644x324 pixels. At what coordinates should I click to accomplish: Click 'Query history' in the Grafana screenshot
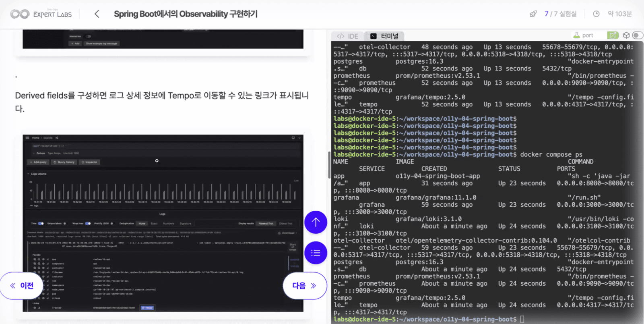64,162
